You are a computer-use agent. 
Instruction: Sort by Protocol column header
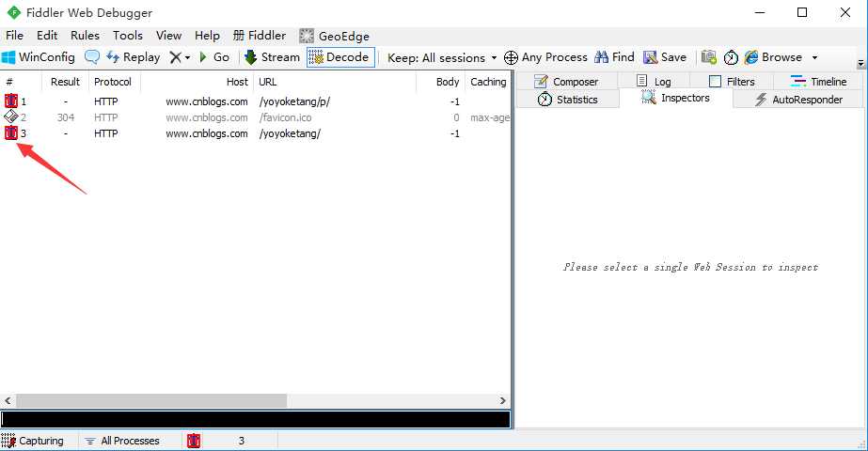(115, 82)
